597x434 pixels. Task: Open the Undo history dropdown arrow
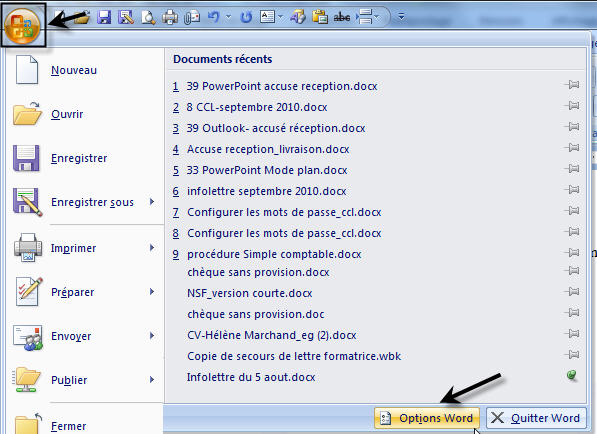point(228,17)
